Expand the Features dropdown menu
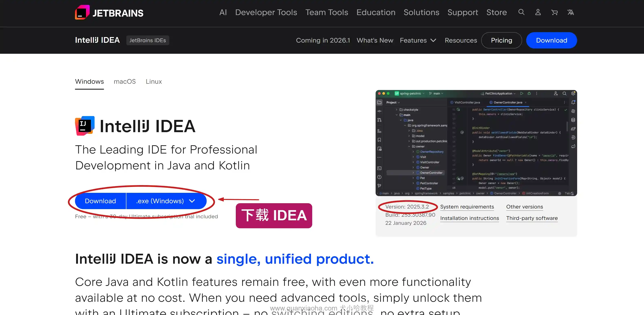This screenshot has width=644, height=315. click(x=418, y=40)
